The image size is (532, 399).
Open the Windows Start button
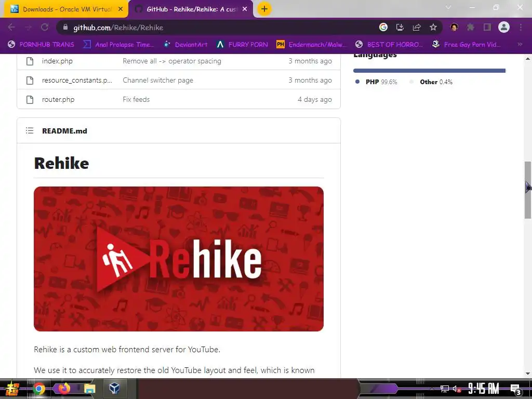click(x=12, y=389)
